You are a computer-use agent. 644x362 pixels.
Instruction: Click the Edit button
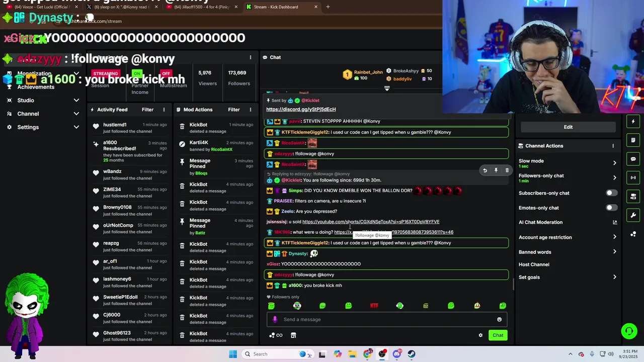[x=568, y=127]
